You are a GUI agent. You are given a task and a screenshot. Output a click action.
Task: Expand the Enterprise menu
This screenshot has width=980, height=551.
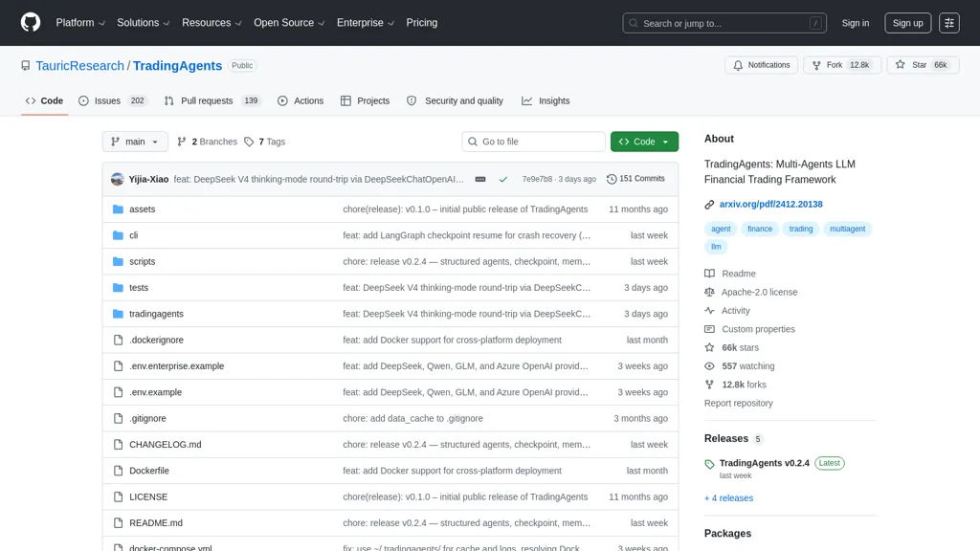[366, 23]
